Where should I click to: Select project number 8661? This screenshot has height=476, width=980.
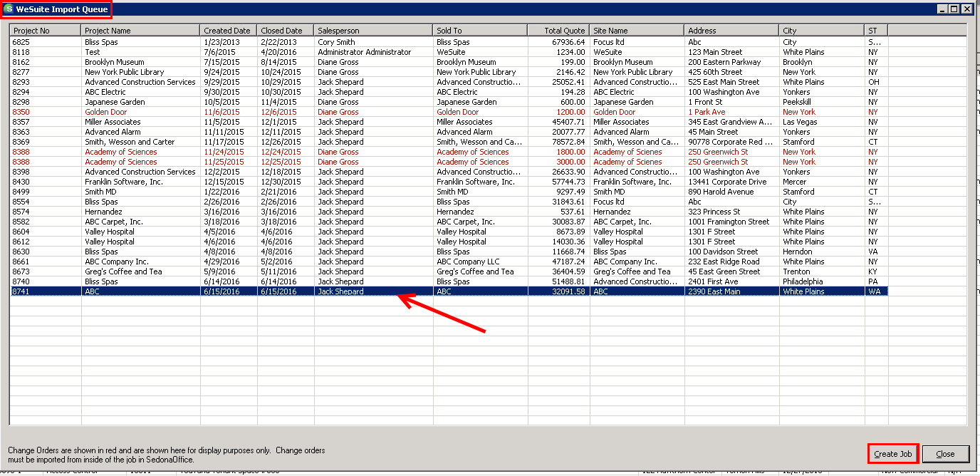(21, 262)
